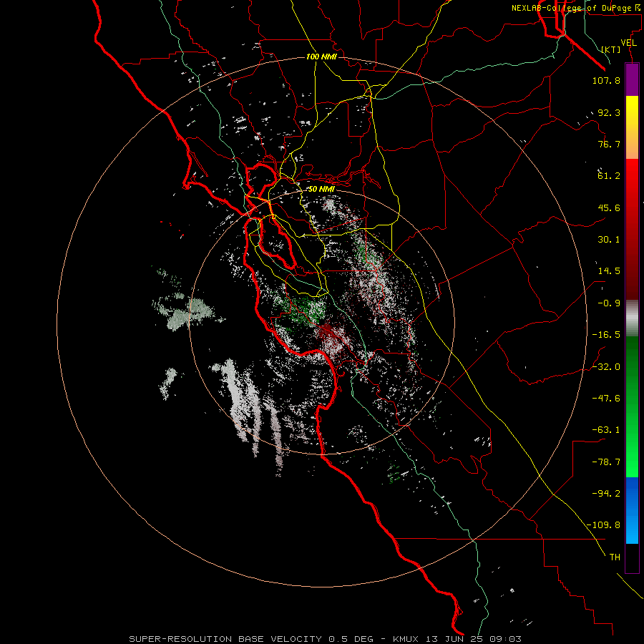Click the 100 NMI range ring label
This screenshot has width=644, height=644.
click(x=321, y=57)
